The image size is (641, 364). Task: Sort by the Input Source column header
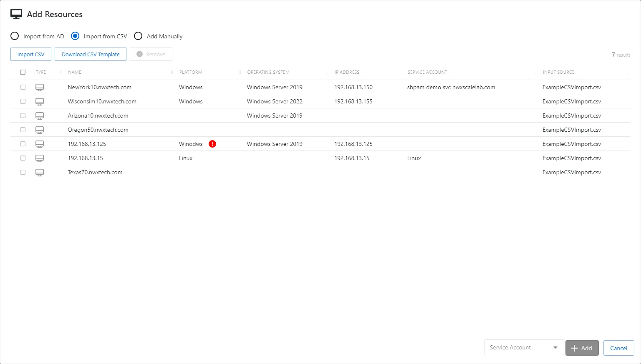pyautogui.click(x=559, y=72)
